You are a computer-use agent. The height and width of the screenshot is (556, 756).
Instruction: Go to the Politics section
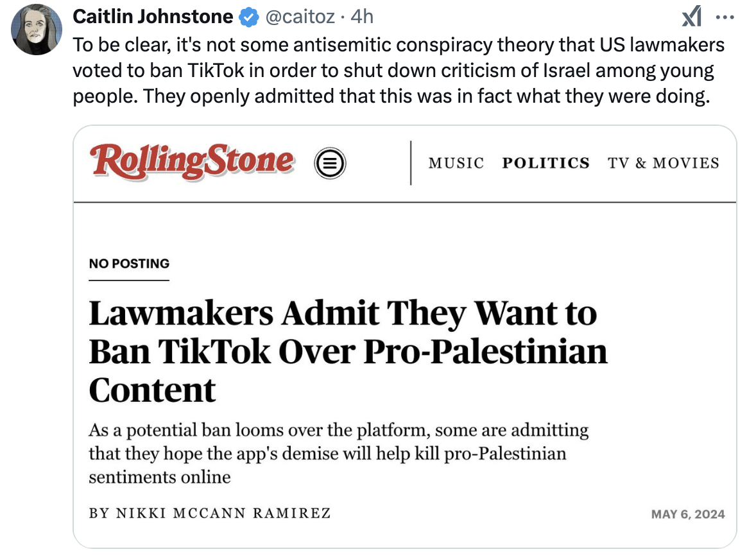(546, 163)
